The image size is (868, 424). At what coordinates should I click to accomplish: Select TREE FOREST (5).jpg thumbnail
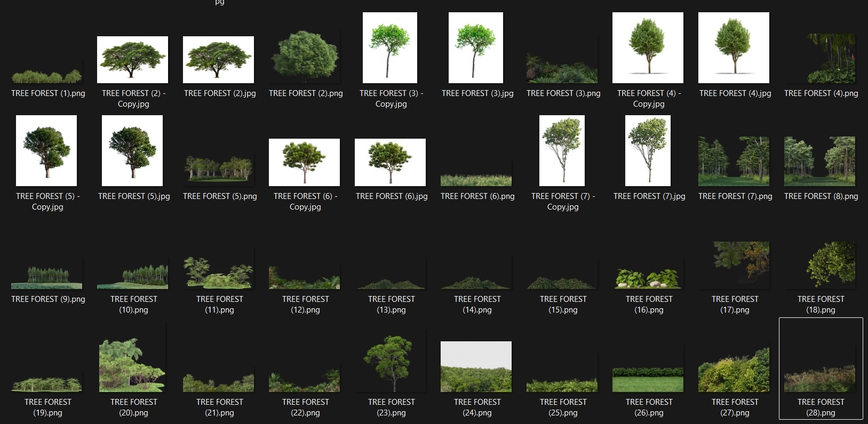click(x=132, y=150)
